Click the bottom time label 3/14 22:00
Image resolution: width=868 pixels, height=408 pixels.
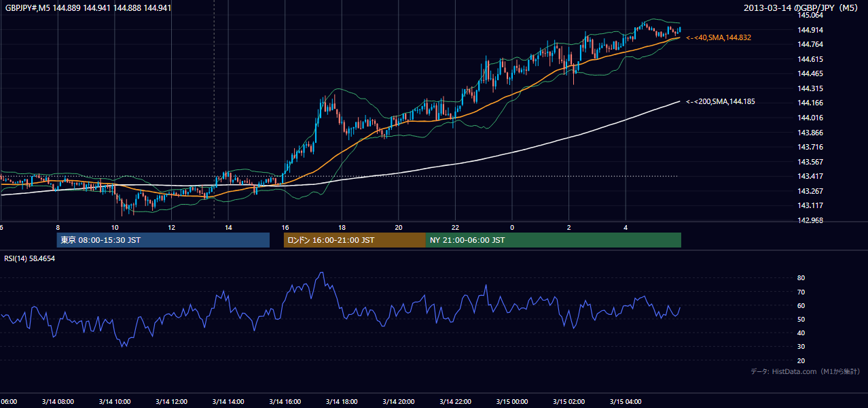click(x=455, y=401)
